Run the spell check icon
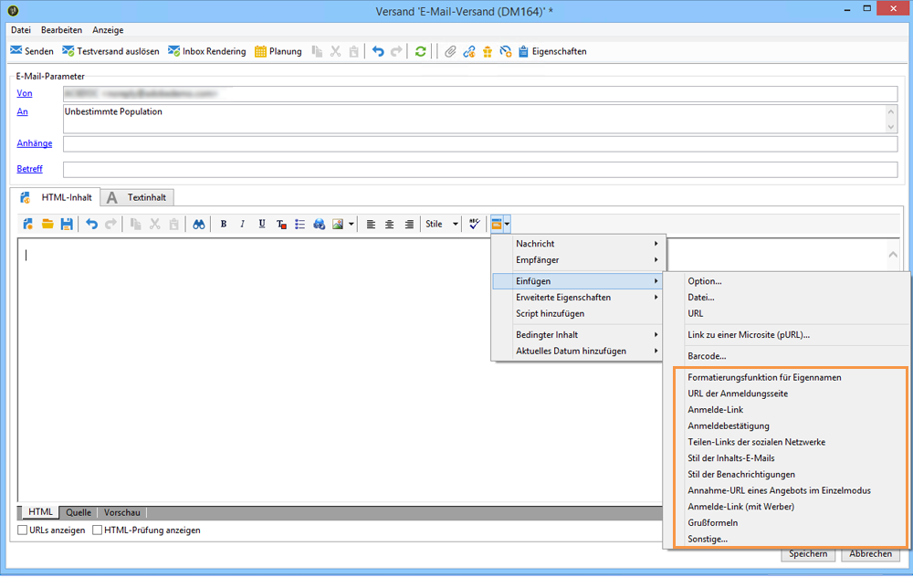 tap(474, 224)
